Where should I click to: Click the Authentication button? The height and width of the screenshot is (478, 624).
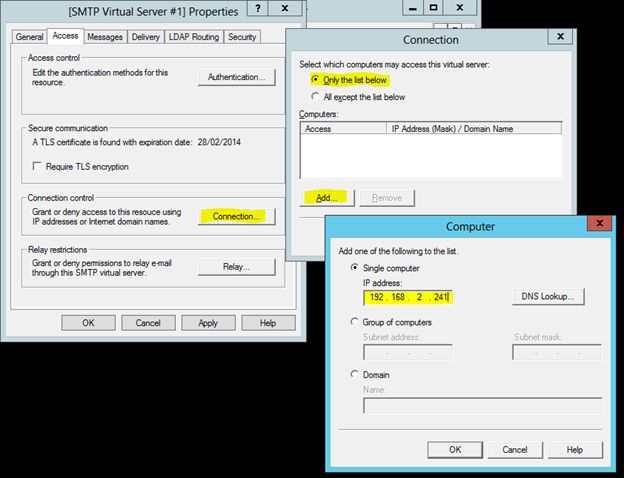[x=236, y=77]
